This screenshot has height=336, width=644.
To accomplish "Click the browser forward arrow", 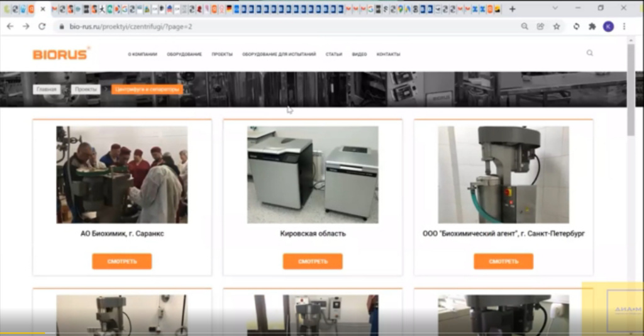I will pos(26,26).
